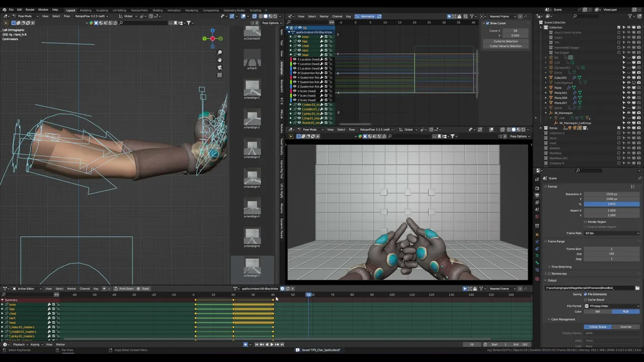Switch to the Animation workspace tab

pyautogui.click(x=174, y=10)
